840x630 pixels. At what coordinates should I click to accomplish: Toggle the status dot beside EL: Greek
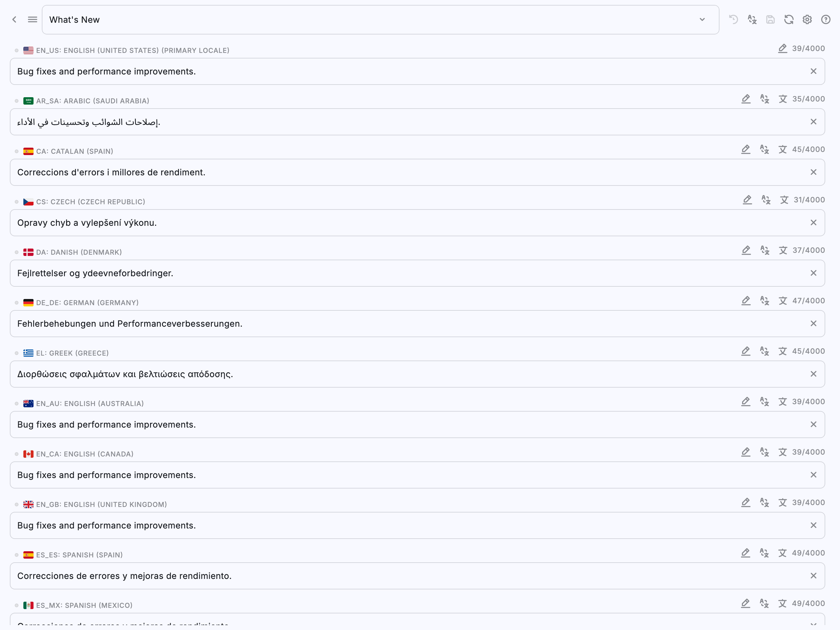tap(16, 353)
